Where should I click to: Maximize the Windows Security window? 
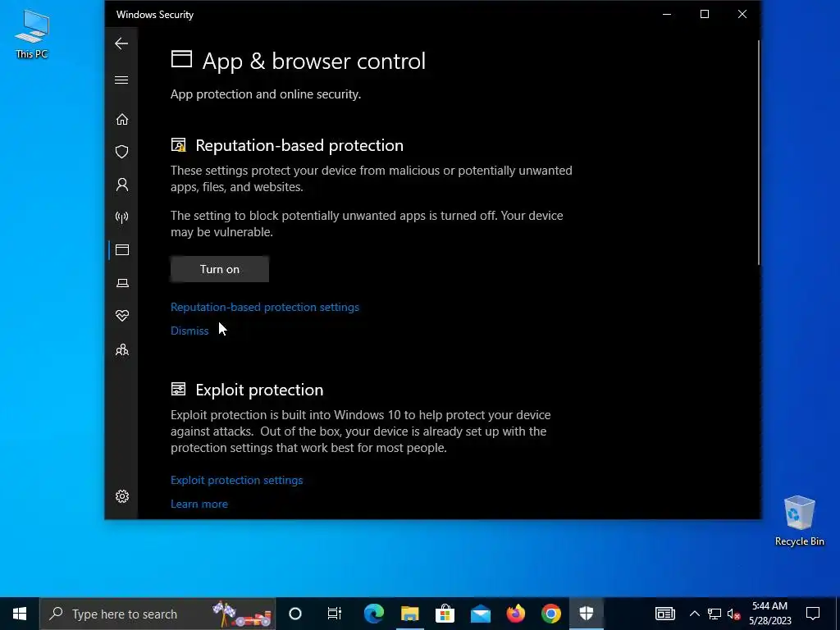pos(705,15)
